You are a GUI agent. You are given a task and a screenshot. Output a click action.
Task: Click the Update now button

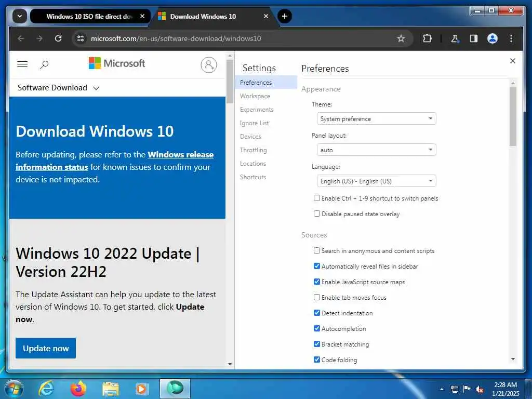[46, 348]
